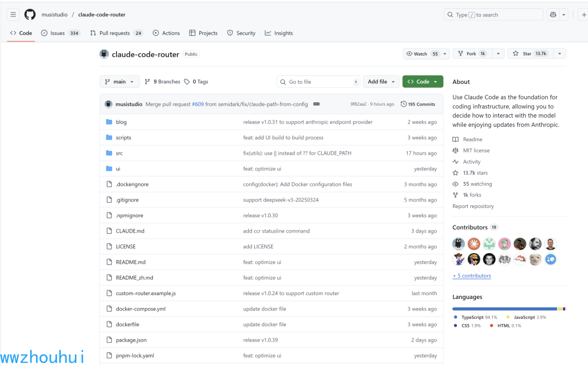Click the 9 Branches link
588x366 pixels.
click(162, 82)
